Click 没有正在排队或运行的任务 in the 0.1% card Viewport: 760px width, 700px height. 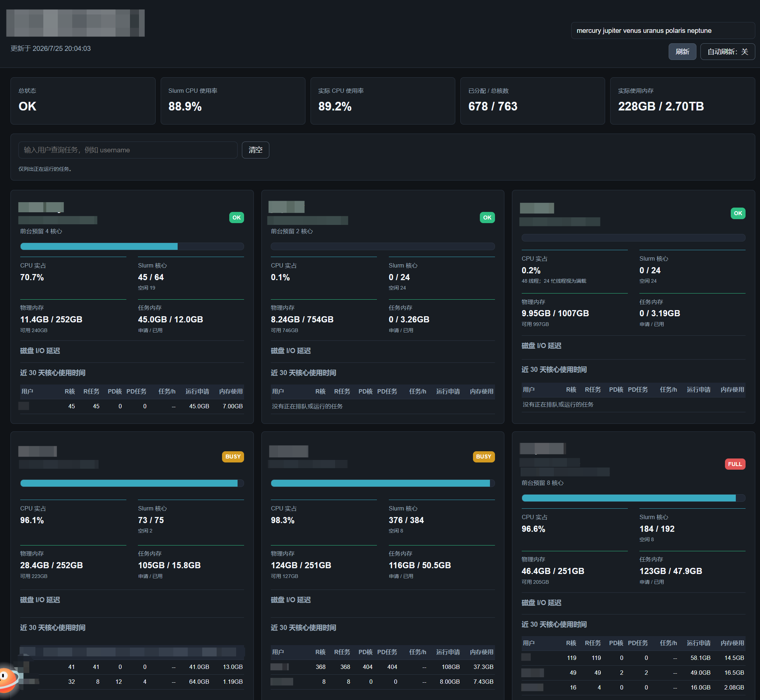coord(307,406)
